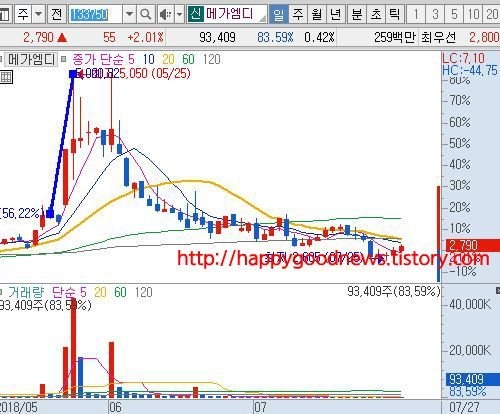Click the small square before 종가 legend
The height and width of the screenshot is (414, 500).
tap(64, 60)
